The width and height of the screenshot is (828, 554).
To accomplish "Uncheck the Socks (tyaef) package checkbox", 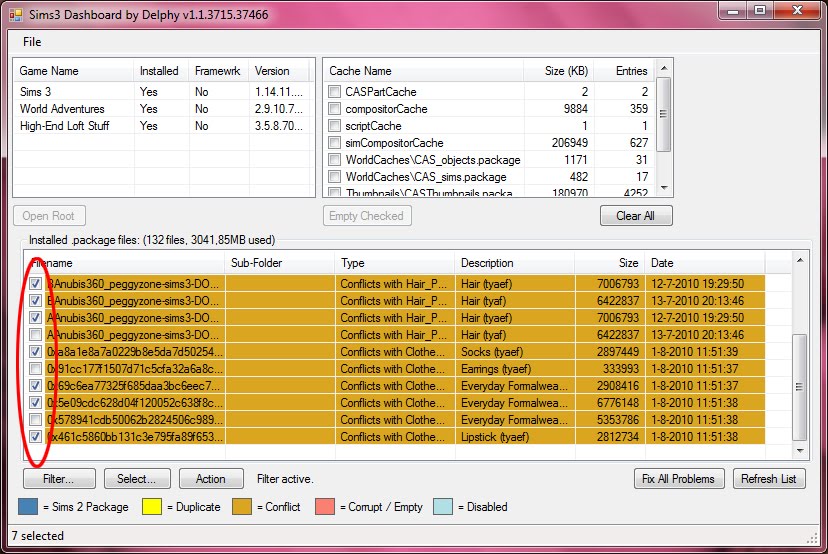I will [x=35, y=352].
